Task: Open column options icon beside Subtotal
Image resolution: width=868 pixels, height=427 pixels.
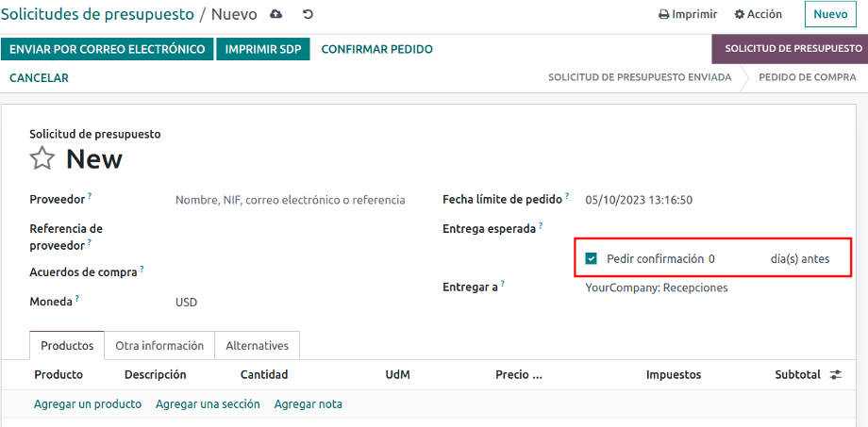Action: coord(835,375)
